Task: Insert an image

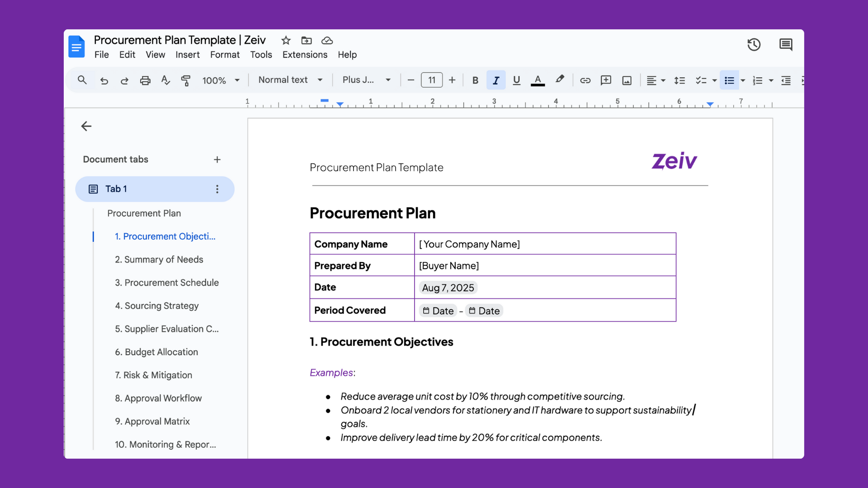Action: click(627, 80)
